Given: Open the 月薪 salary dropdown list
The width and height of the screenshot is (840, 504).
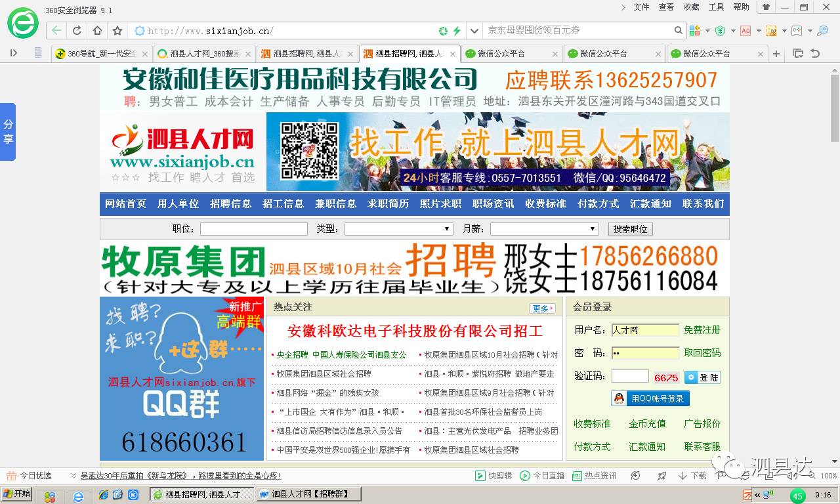Looking at the screenshot, I should (545, 229).
